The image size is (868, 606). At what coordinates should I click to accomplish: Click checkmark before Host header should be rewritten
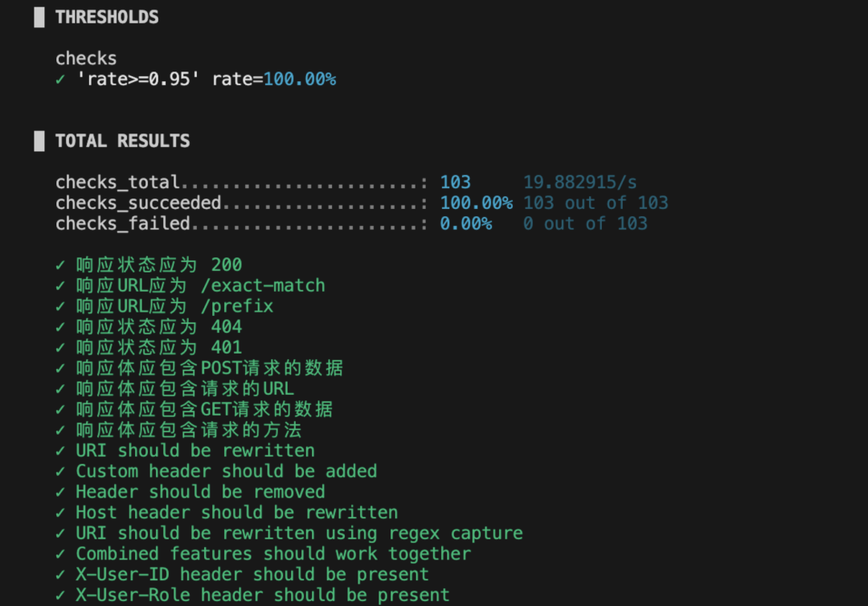pyautogui.click(x=60, y=513)
